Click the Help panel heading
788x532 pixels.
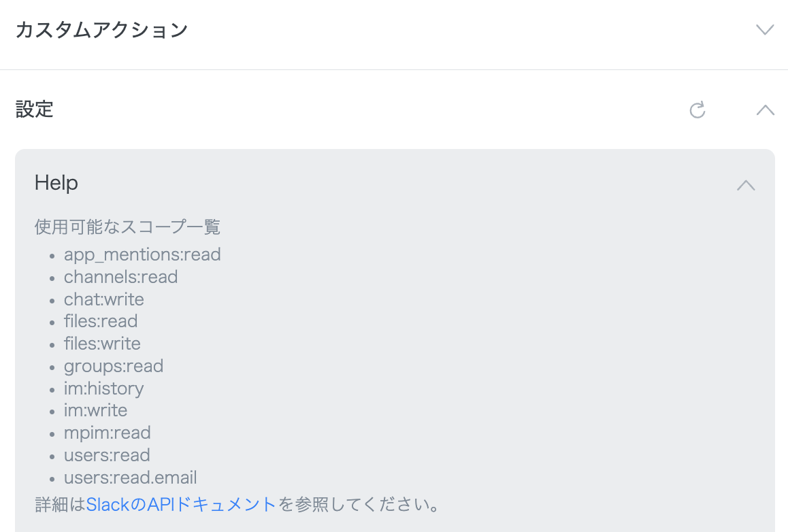(56, 182)
